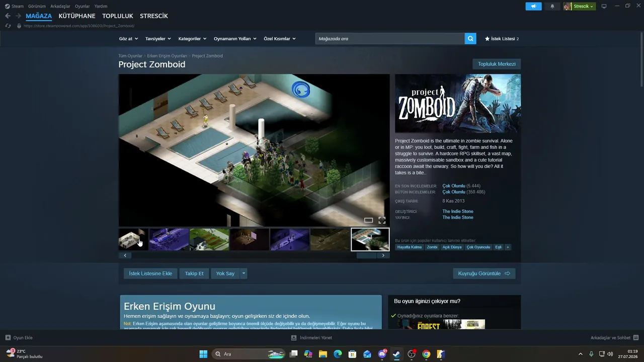Click the İstek Listesine Ekle button
This screenshot has width=644, height=362.
click(x=150, y=274)
